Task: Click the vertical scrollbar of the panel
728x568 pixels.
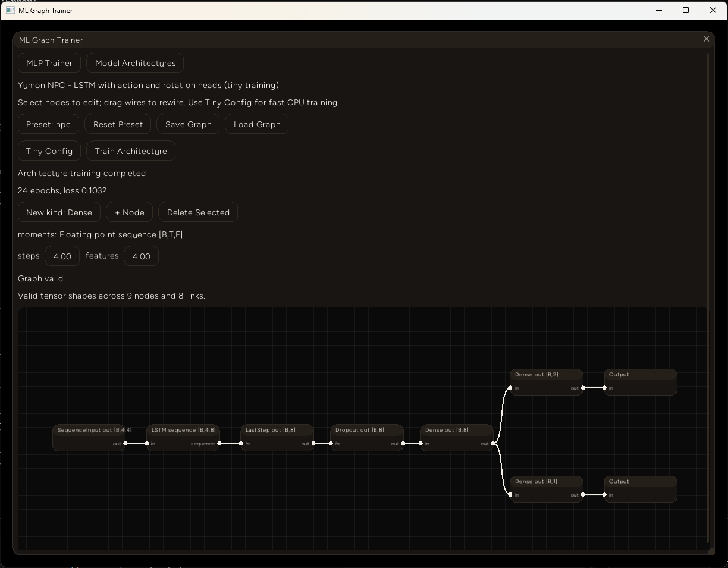Action: coord(708,297)
